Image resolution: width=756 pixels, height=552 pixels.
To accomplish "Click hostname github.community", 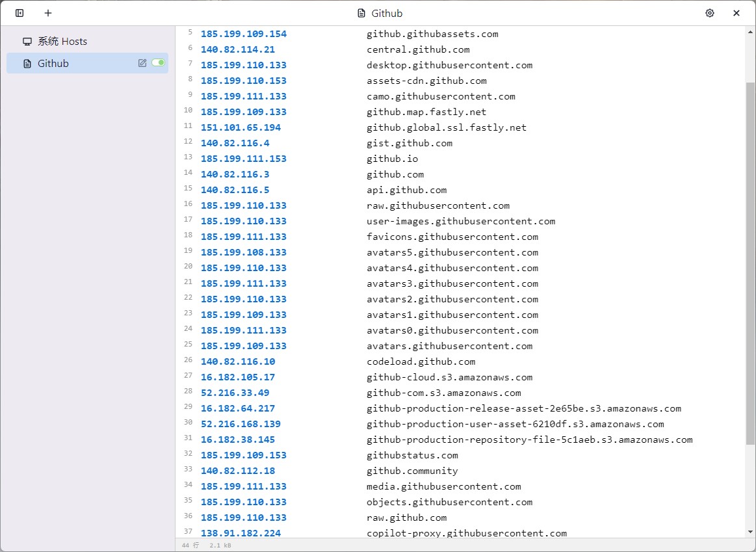I will (x=412, y=471).
